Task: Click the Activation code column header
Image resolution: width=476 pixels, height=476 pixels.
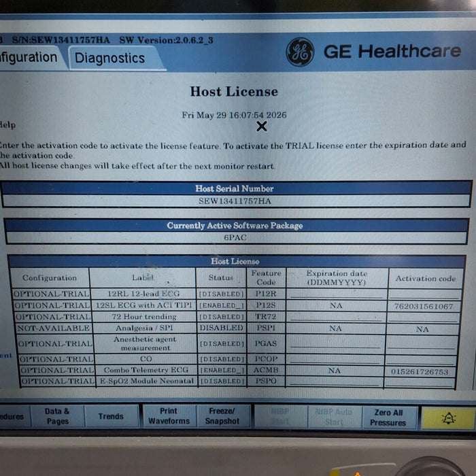Action: click(x=426, y=278)
